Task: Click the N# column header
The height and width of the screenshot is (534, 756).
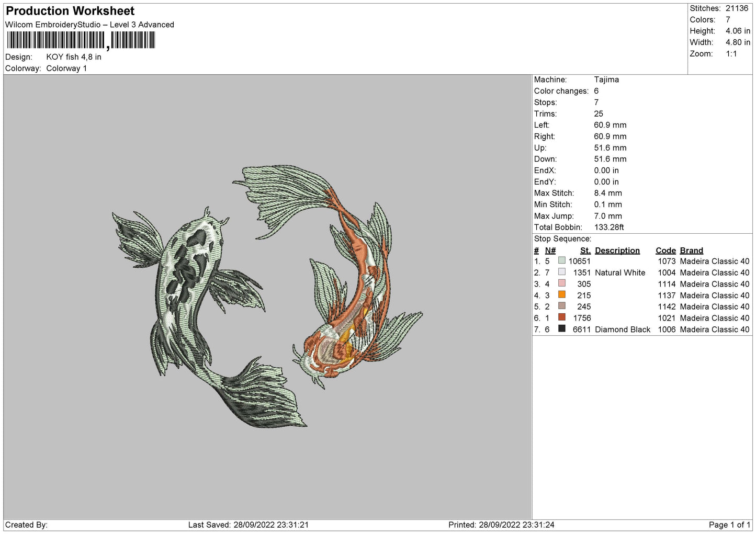Action: (x=550, y=251)
